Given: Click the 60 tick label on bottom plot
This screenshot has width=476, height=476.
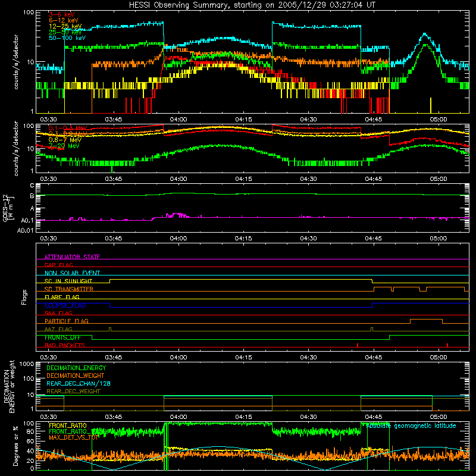Looking at the screenshot, I should coord(30,441).
